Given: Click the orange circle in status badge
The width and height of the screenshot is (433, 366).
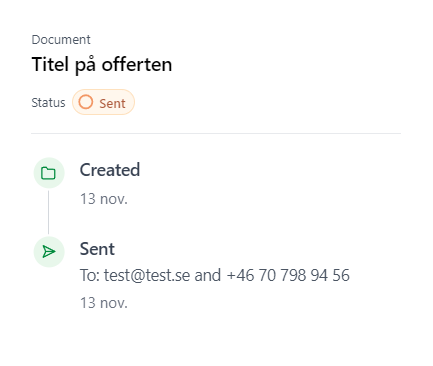Looking at the screenshot, I should pyautogui.click(x=86, y=102).
